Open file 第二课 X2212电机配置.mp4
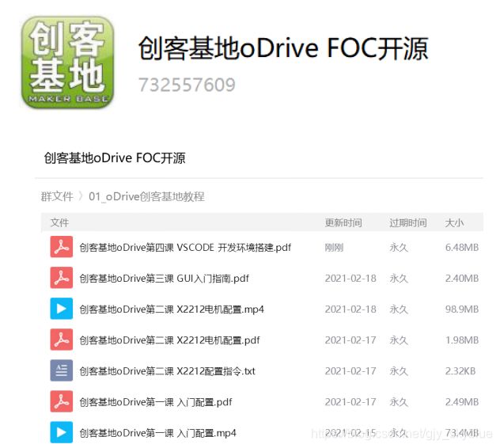This screenshot has width=500, height=448. (172, 309)
